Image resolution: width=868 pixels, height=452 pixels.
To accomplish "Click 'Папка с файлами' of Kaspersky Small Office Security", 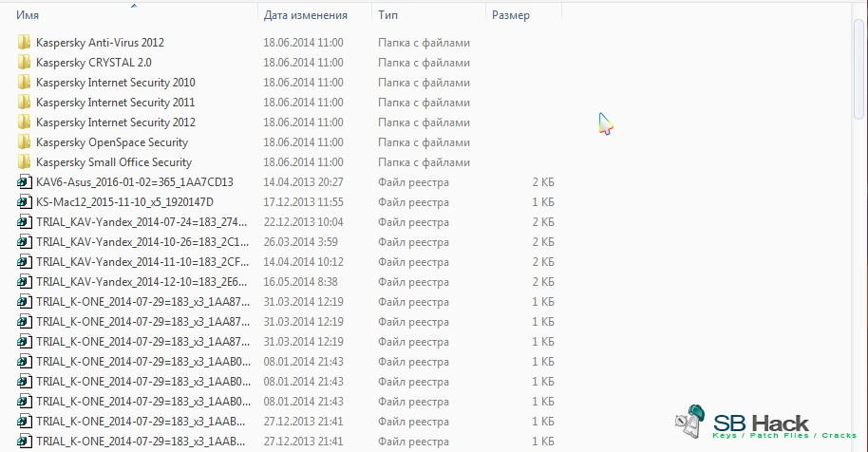I will click(x=425, y=162).
